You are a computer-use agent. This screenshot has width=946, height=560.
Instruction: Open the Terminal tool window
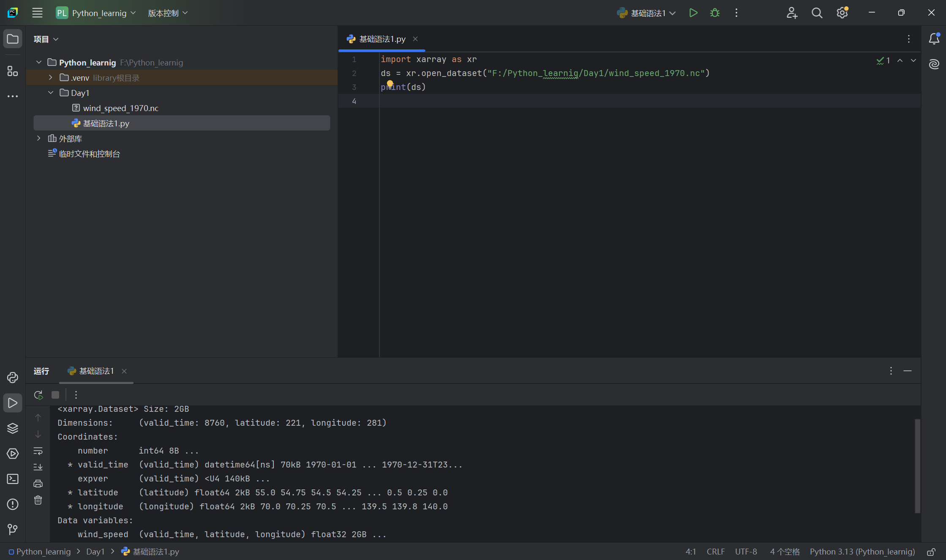13,479
